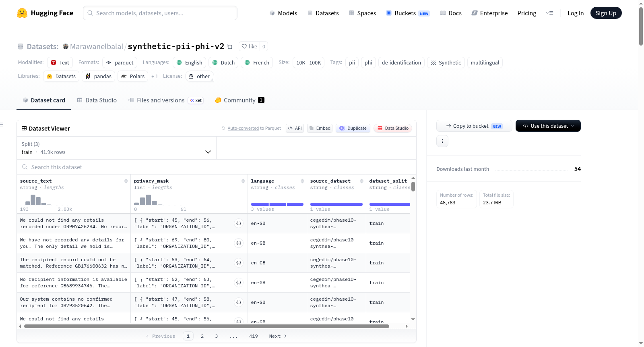Click the left sidebar toggle icon

click(2, 125)
